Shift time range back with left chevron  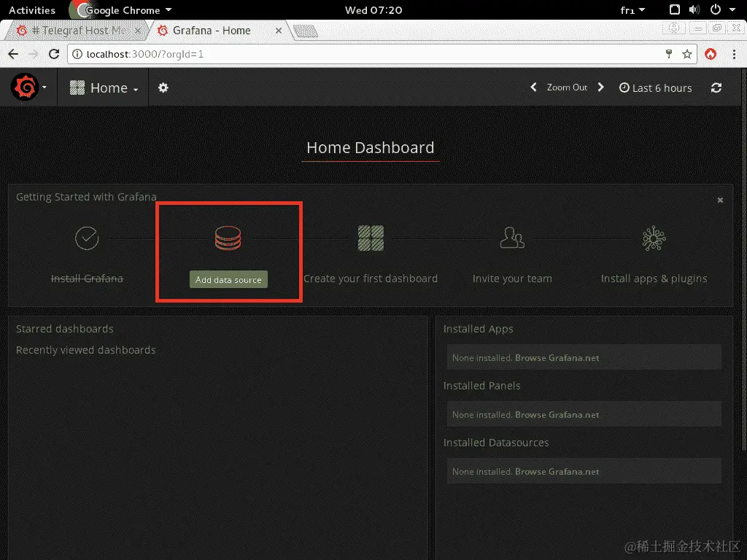click(x=533, y=87)
